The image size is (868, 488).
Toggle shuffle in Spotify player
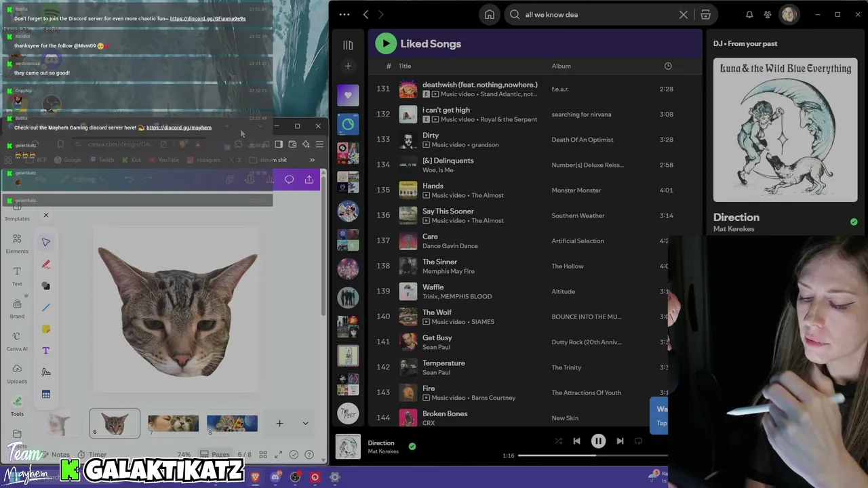[x=558, y=441]
